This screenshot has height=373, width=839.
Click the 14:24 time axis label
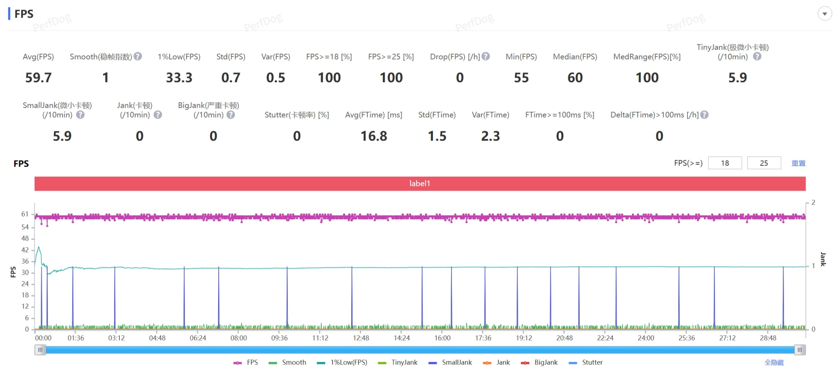(402, 338)
